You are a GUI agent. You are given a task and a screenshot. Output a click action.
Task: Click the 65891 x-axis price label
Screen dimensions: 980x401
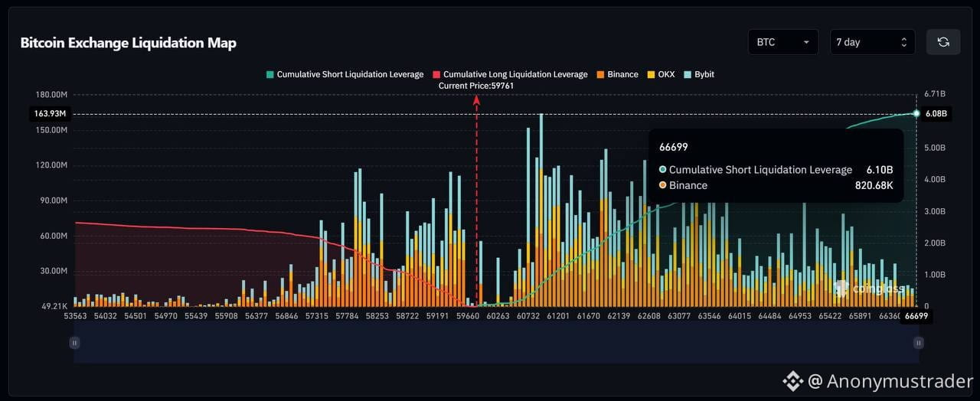coord(860,316)
